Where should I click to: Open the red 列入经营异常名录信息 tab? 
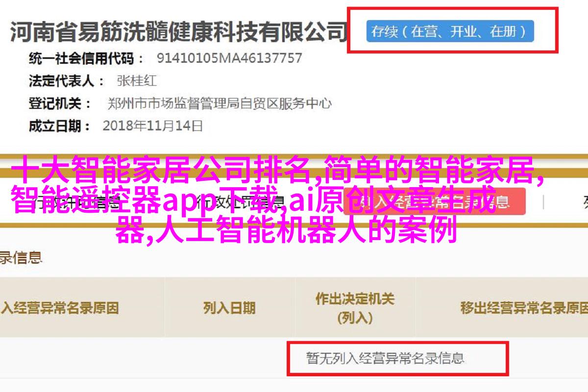(x=434, y=201)
